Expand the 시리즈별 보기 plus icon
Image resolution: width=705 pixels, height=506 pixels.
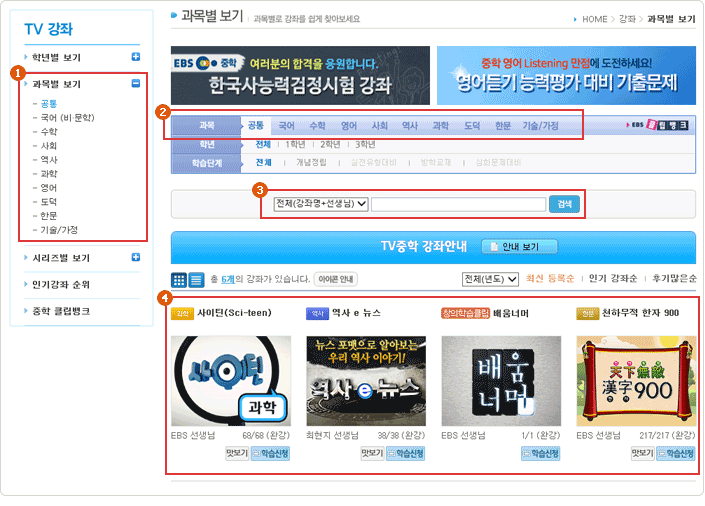(x=135, y=257)
